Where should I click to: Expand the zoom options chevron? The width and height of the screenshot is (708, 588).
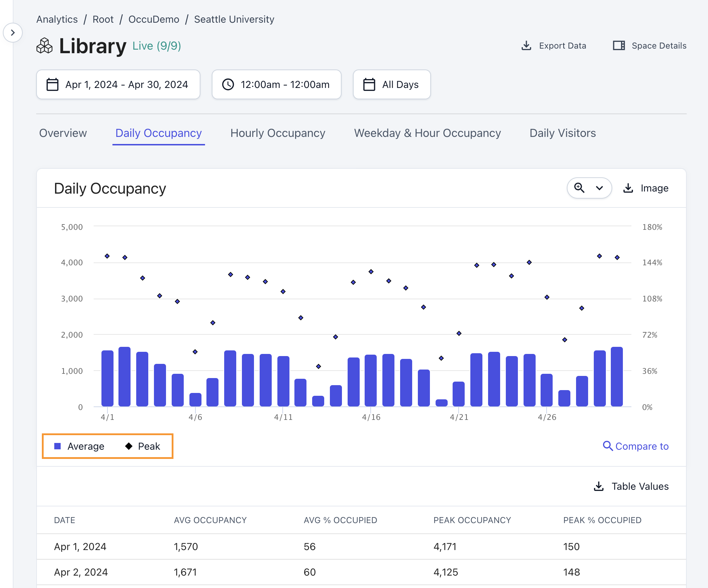point(599,188)
